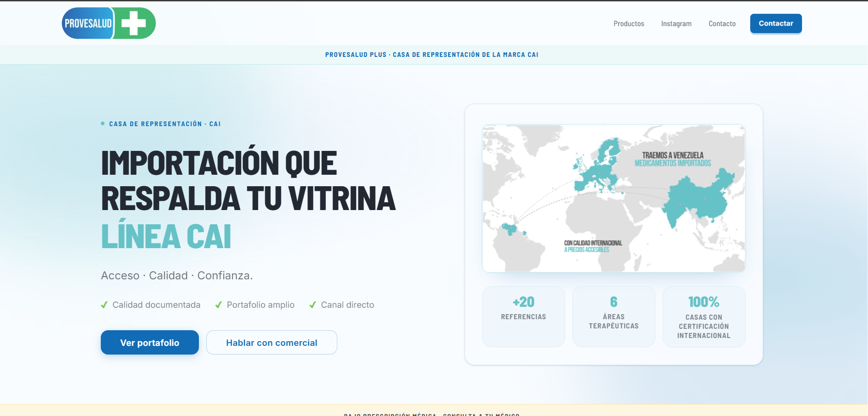Screen dimensions: 868x416
Task: Click the Provesalud Plus logo
Action: [109, 23]
